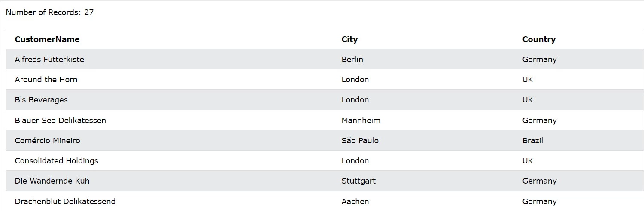644x211 pixels.
Task: Click the Berlin city cell
Action: click(x=352, y=60)
